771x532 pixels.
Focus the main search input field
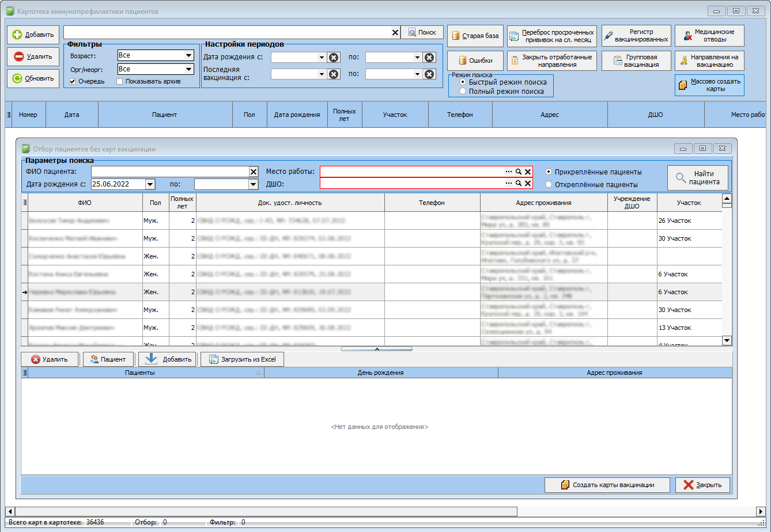(x=227, y=32)
